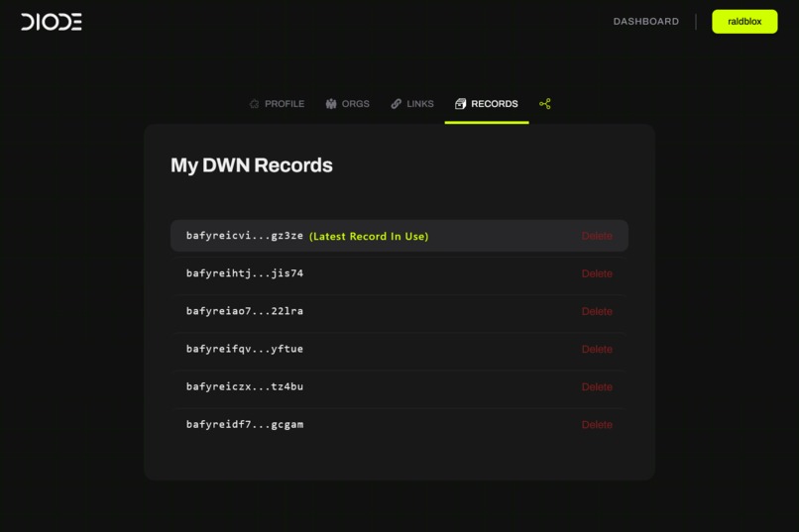Click the "My DWN Records" heading
Viewport: 799px width, 532px height.
point(252,165)
